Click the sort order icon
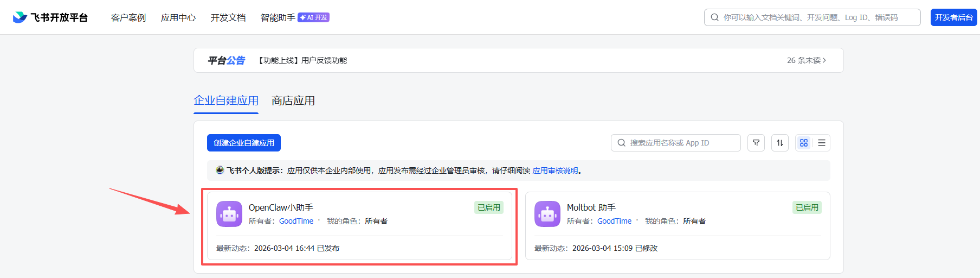Image resolution: width=980 pixels, height=278 pixels. click(x=779, y=143)
